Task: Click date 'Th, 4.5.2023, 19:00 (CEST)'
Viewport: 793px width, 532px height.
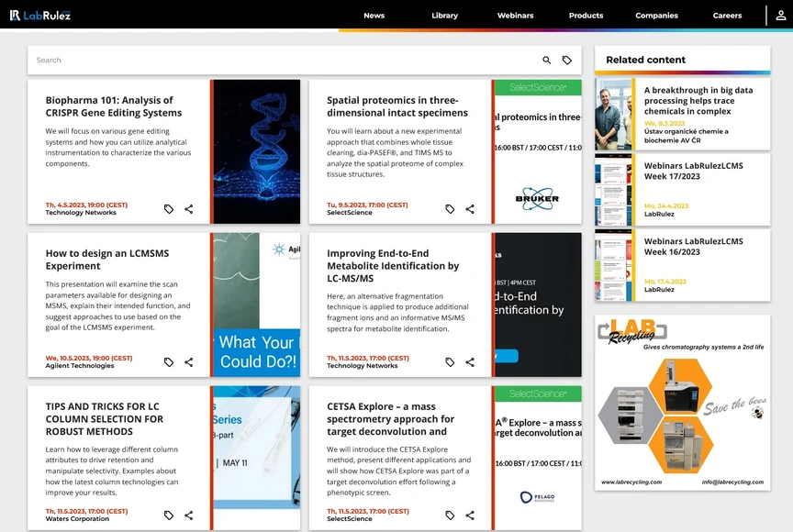Action: 86,205
